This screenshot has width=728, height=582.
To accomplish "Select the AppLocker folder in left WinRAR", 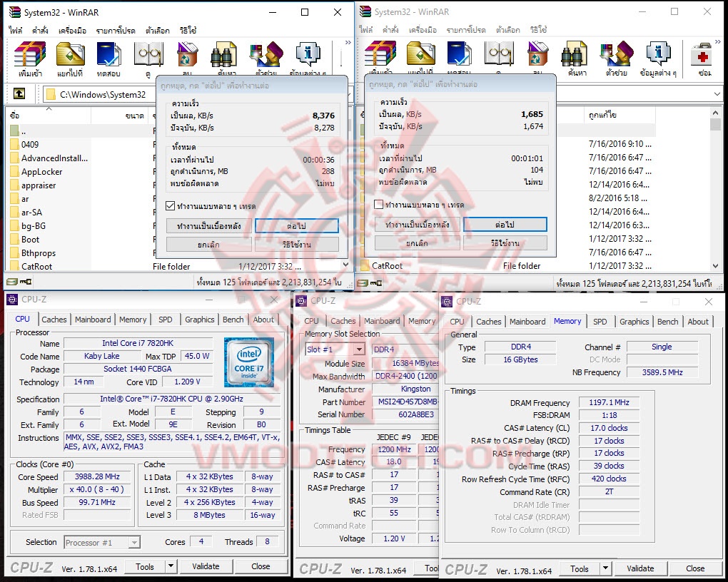I will coord(42,172).
